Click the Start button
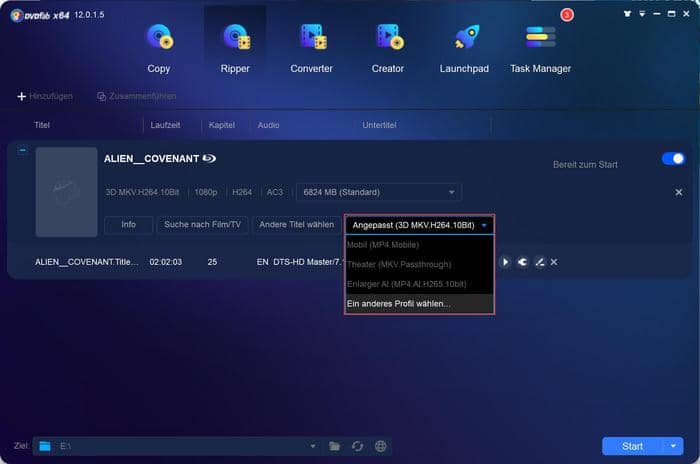The height and width of the screenshot is (464, 700). pos(633,446)
